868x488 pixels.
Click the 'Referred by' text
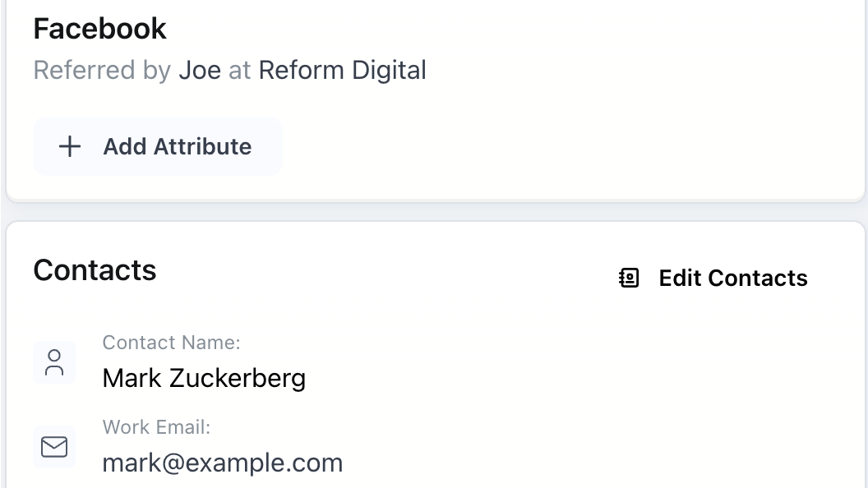click(x=102, y=71)
